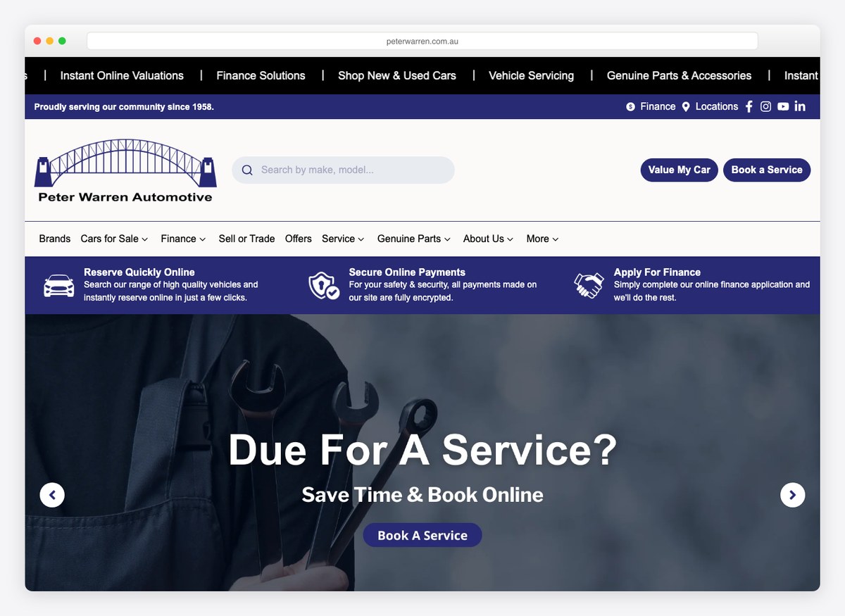Expand the About Us dropdown
The width and height of the screenshot is (845, 616).
point(488,239)
